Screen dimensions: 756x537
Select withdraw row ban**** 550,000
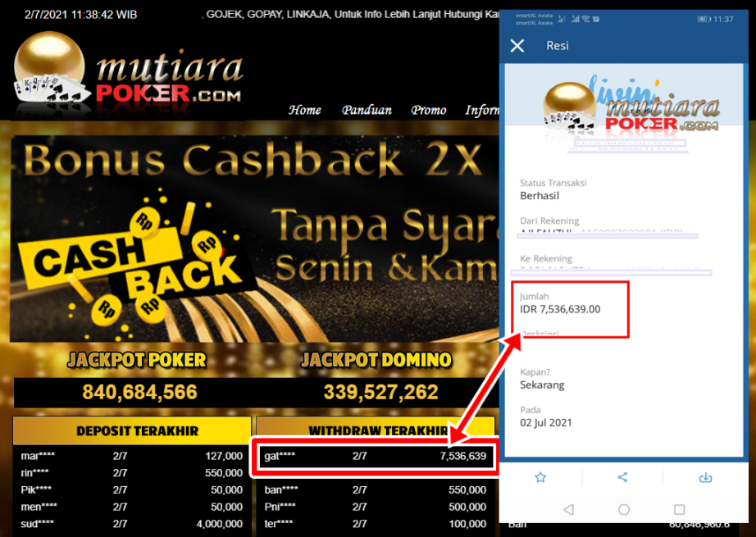tap(375, 489)
